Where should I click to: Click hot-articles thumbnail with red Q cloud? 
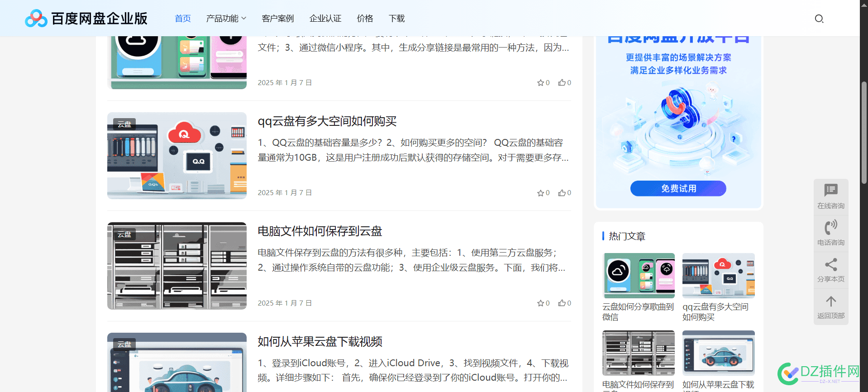719,276
